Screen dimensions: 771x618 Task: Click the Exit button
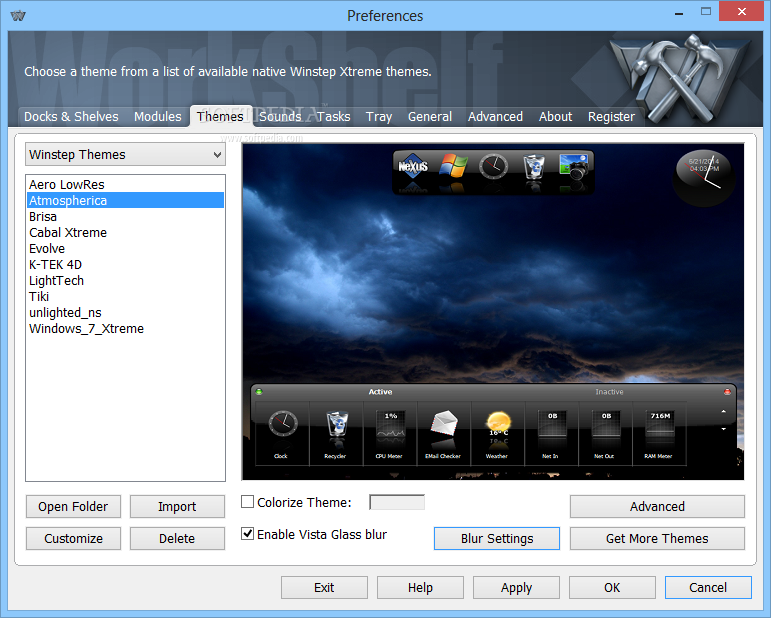coord(324,588)
